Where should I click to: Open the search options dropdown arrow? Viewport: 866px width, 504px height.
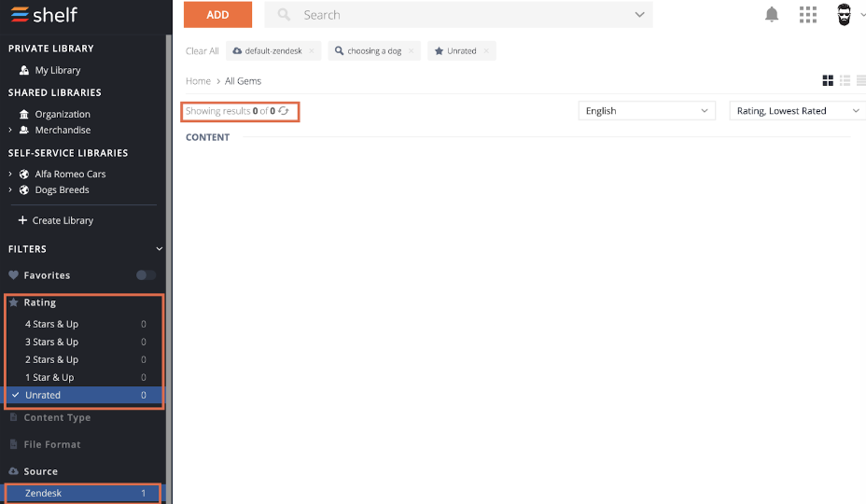(639, 14)
